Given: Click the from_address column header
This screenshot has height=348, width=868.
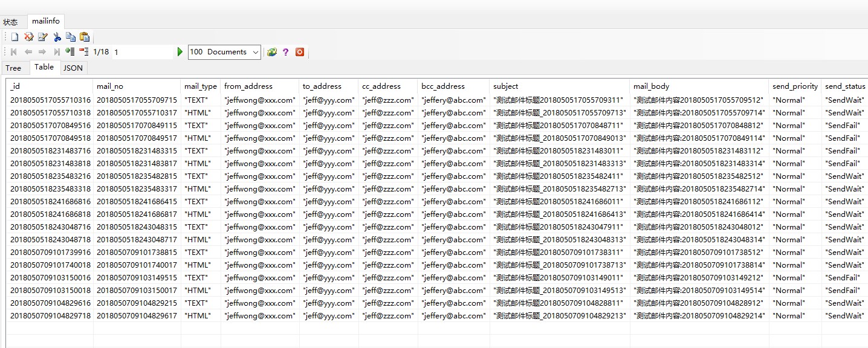Looking at the screenshot, I should click(260, 86).
